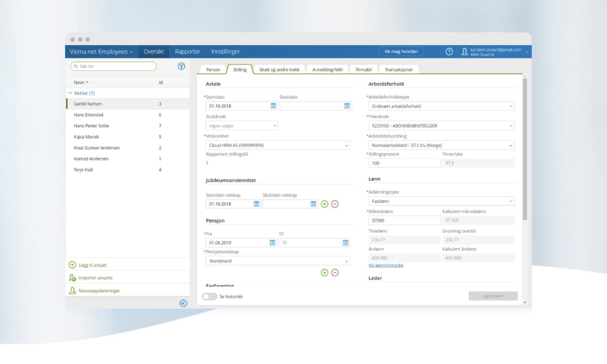Click the Legg til ansatt plus icon
Screen dimensions: 607x364
tap(72, 265)
